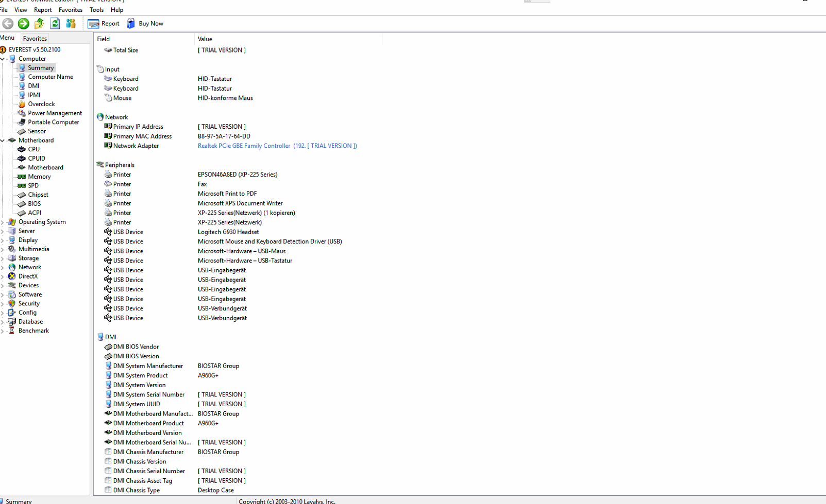
Task: Select the Logitech G930 Headset row
Action: [239, 232]
